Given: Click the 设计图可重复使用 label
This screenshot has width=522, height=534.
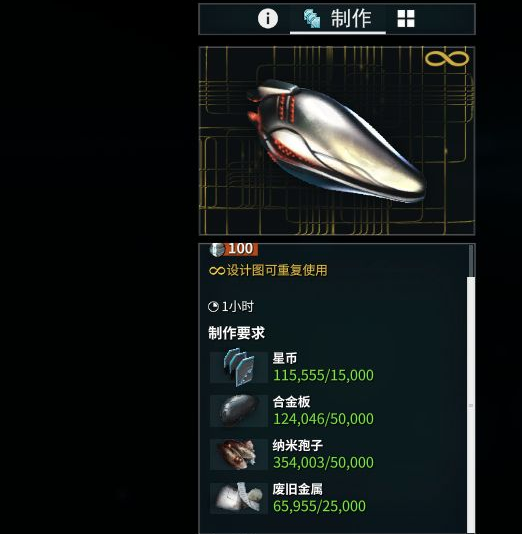Looking at the screenshot, I should 268,270.
